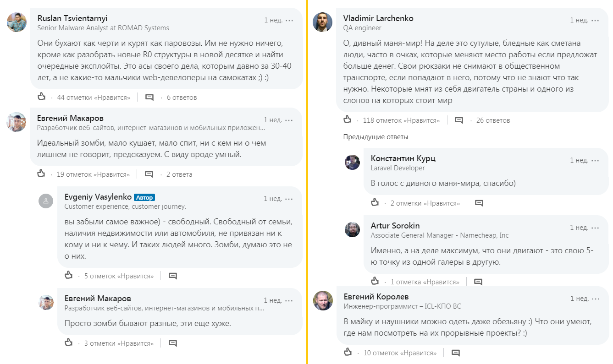Reply to Константин Курц's comment

click(479, 203)
